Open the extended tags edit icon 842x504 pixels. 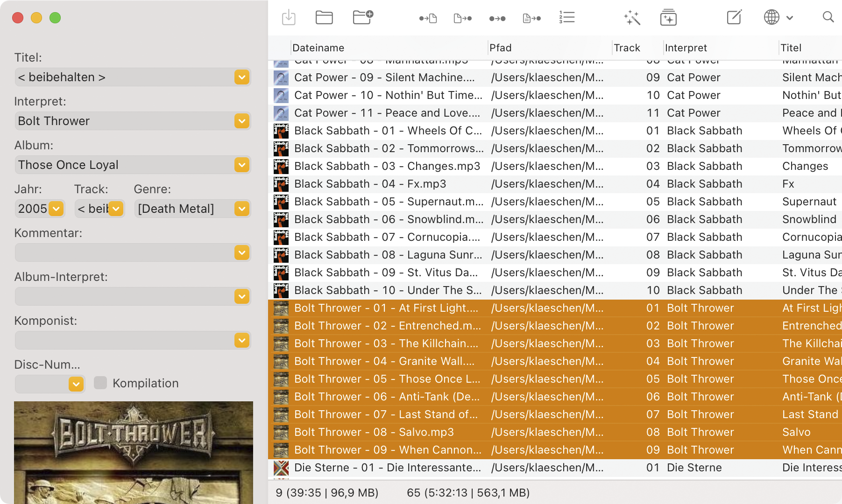pyautogui.click(x=734, y=17)
